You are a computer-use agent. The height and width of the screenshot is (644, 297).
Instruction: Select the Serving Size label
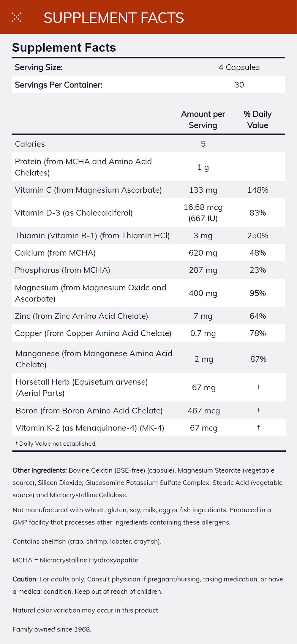pos(39,67)
